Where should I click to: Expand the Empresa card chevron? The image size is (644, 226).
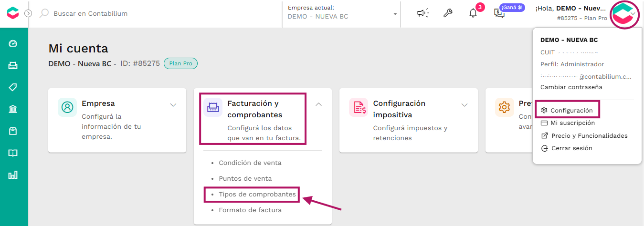173,105
